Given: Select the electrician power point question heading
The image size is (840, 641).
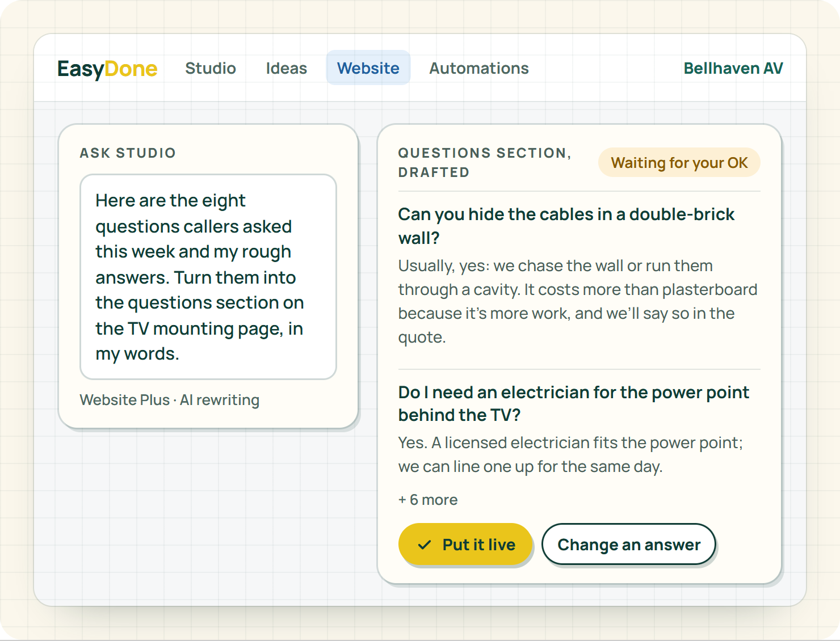Looking at the screenshot, I should (x=574, y=403).
